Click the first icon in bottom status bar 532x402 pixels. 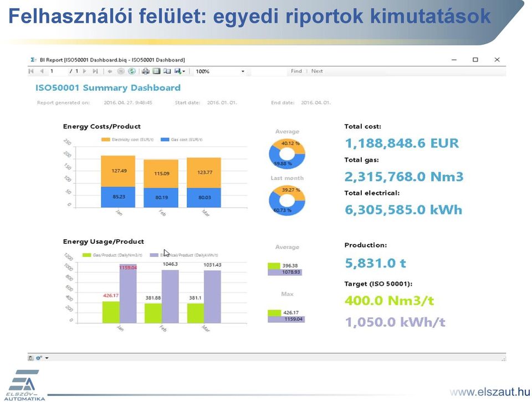(x=31, y=358)
